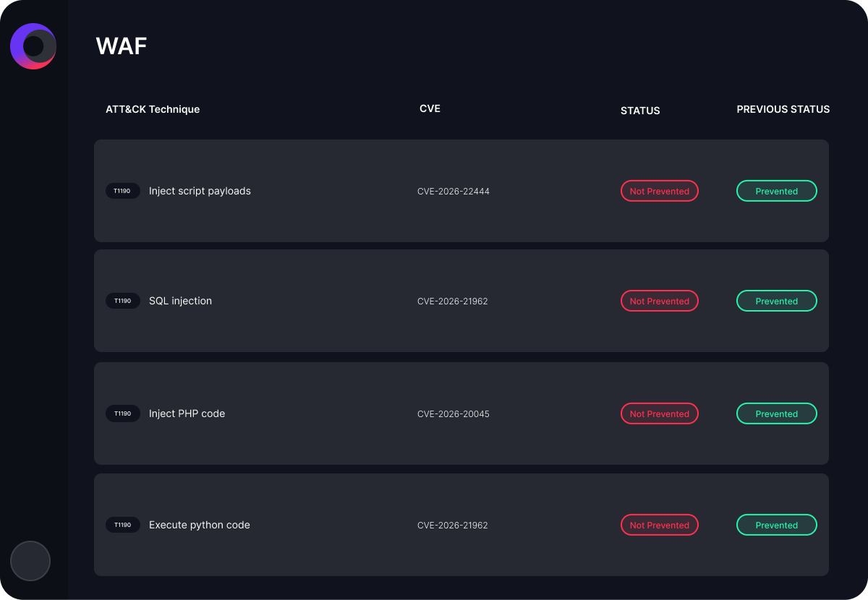Click T1190 badge beside Inject script payloads
This screenshot has height=600, width=868.
coord(122,191)
